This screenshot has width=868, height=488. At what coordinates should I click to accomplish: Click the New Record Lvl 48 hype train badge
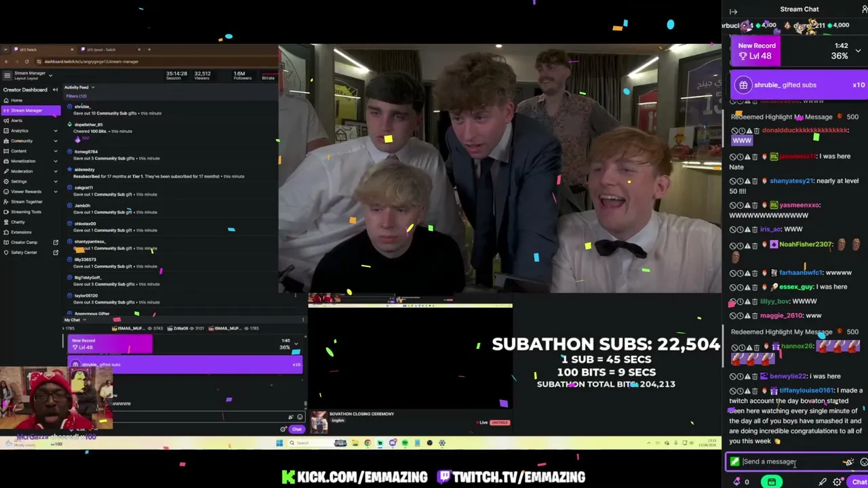(x=756, y=51)
